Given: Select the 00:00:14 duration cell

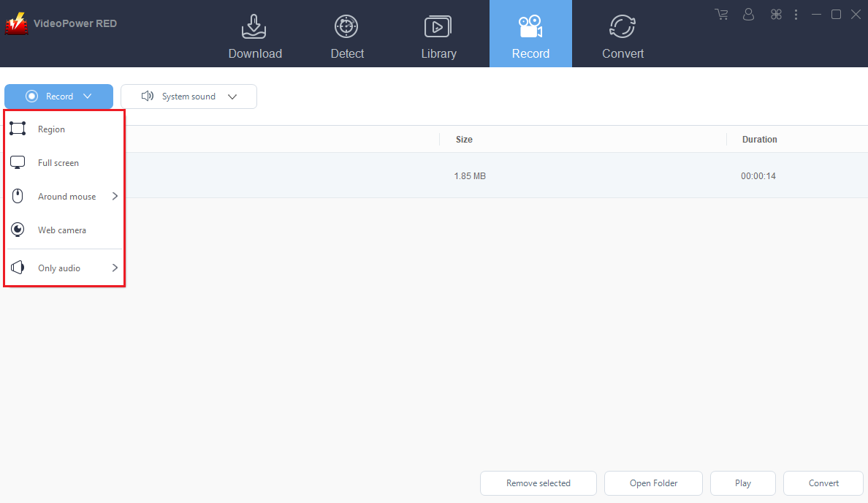Looking at the screenshot, I should pos(758,176).
